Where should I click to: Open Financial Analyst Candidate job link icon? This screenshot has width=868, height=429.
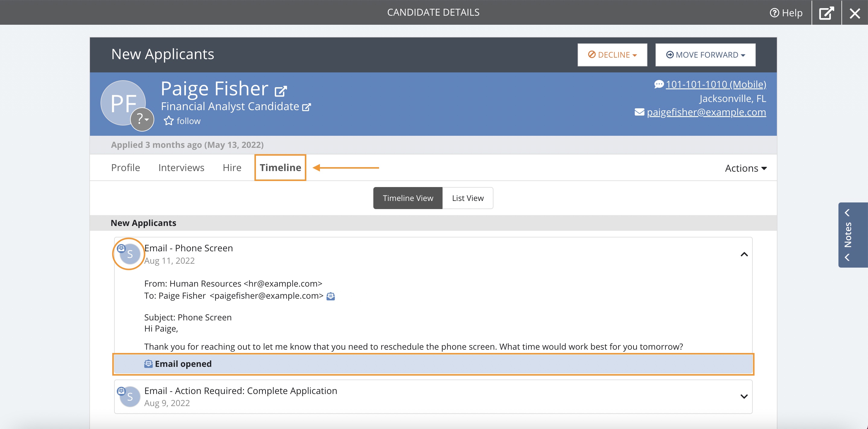(x=306, y=107)
